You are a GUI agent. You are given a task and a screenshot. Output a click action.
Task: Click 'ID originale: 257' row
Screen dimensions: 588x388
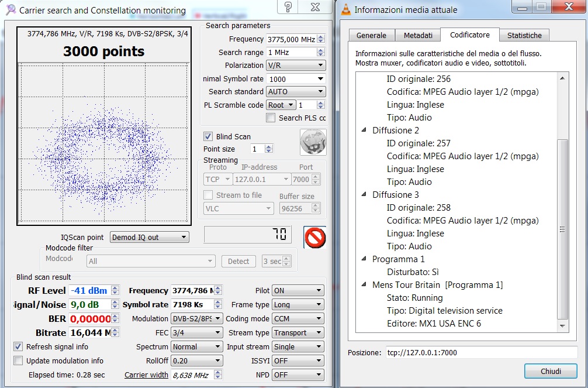click(x=418, y=143)
